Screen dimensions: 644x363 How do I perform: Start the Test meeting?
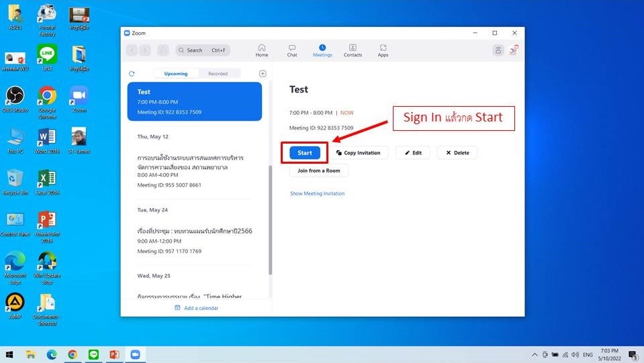pyautogui.click(x=305, y=152)
